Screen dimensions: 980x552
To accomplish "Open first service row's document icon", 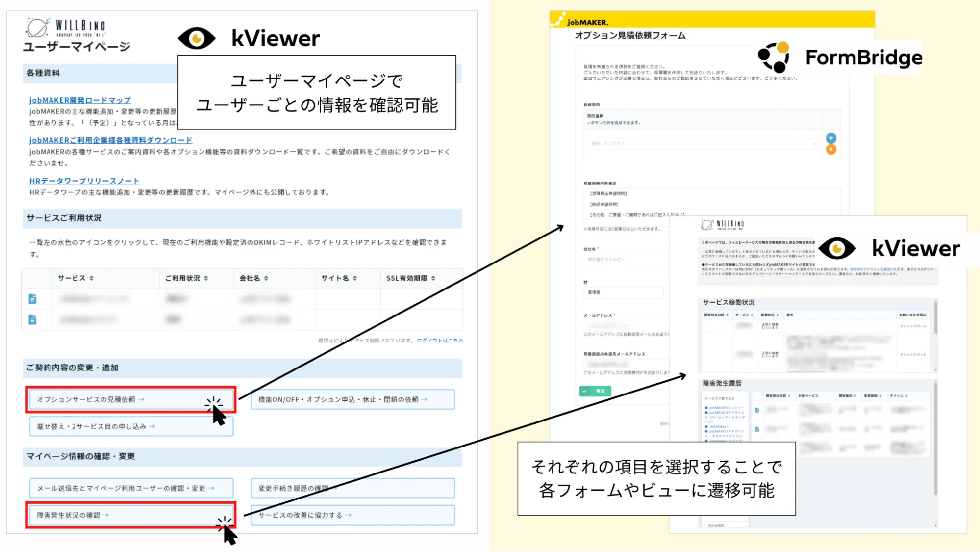I will click(x=32, y=299).
